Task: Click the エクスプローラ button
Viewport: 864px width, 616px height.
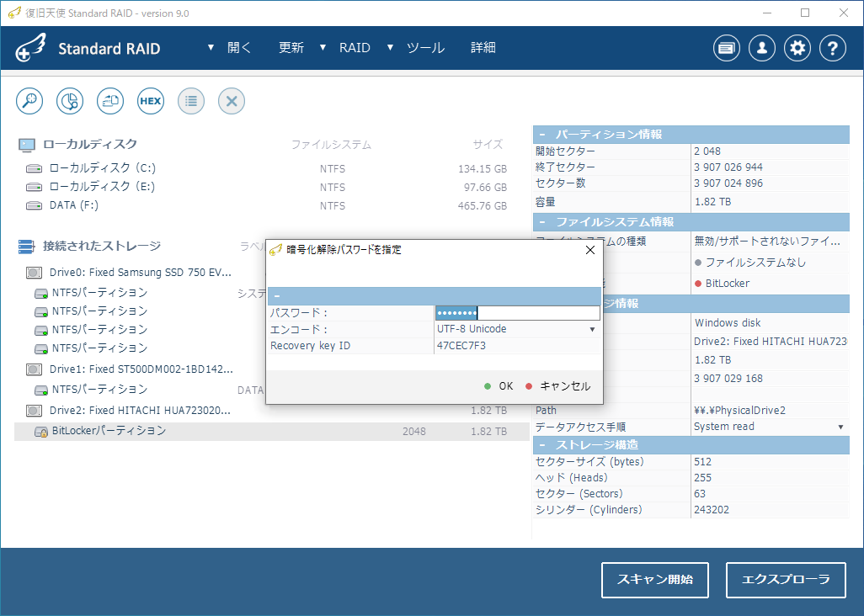Action: coord(786,580)
